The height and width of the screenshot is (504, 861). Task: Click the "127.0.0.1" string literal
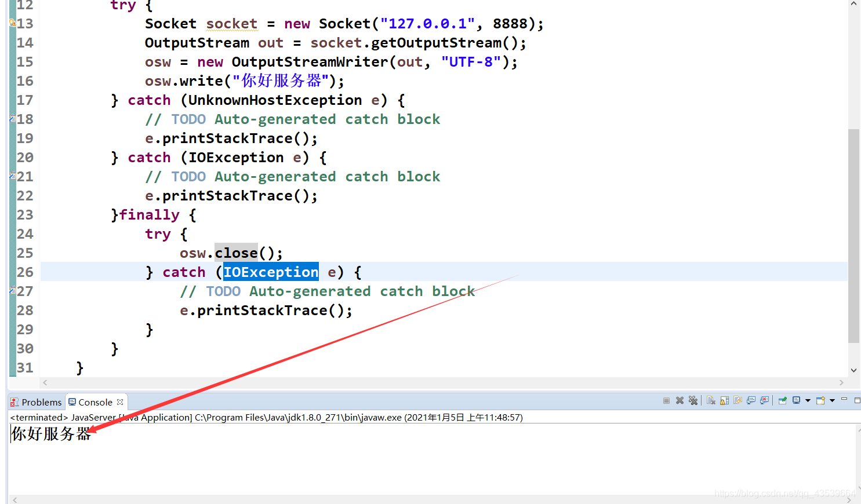(427, 24)
